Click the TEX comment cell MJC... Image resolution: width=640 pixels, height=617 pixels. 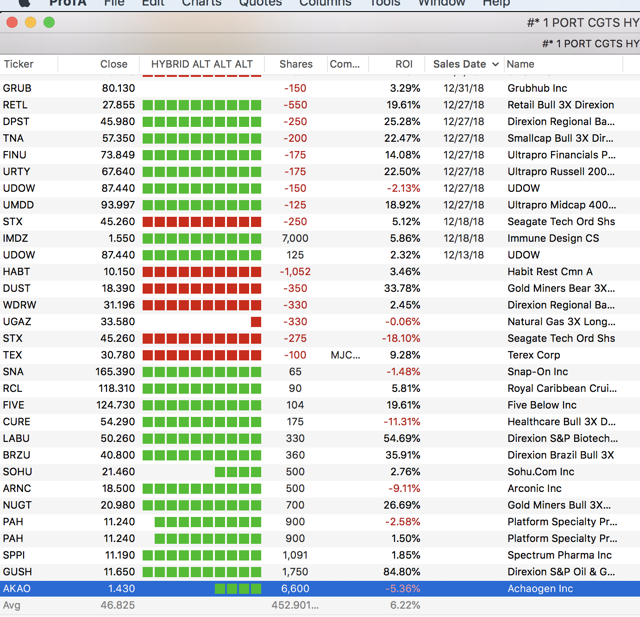345,355
